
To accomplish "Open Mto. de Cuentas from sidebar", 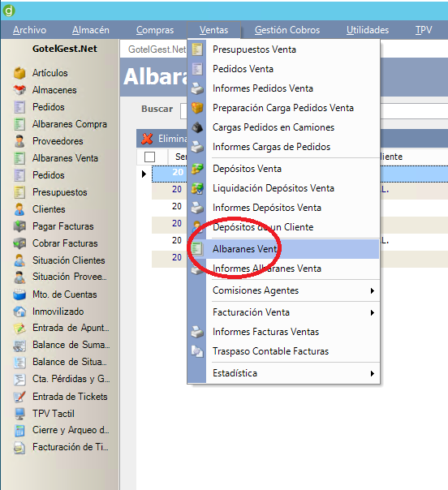I will point(65,294).
